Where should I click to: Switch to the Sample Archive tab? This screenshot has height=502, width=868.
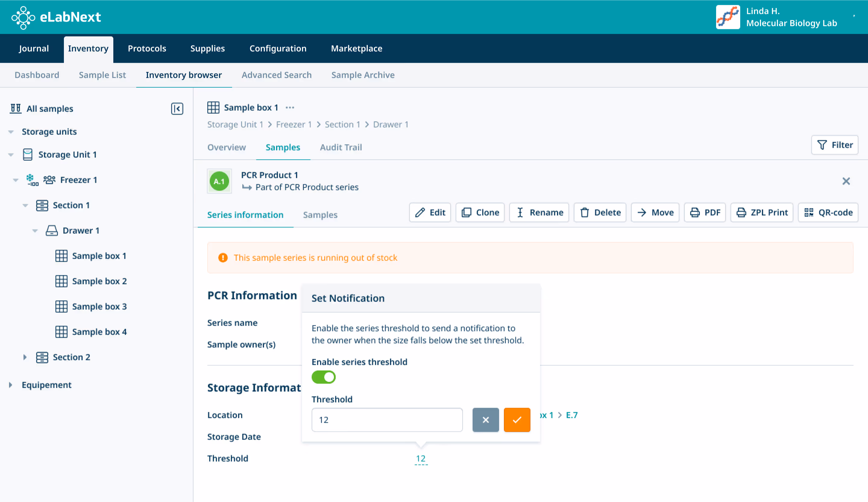pyautogui.click(x=363, y=75)
